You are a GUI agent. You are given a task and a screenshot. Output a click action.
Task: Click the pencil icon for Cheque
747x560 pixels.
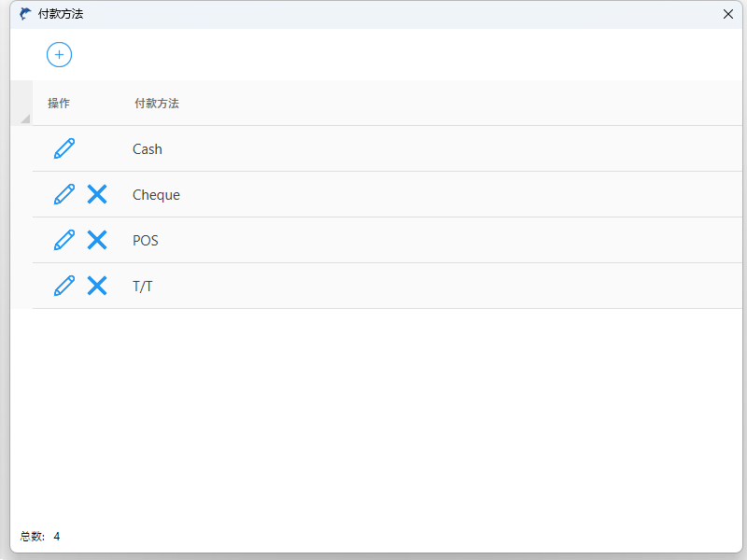pyautogui.click(x=63, y=194)
